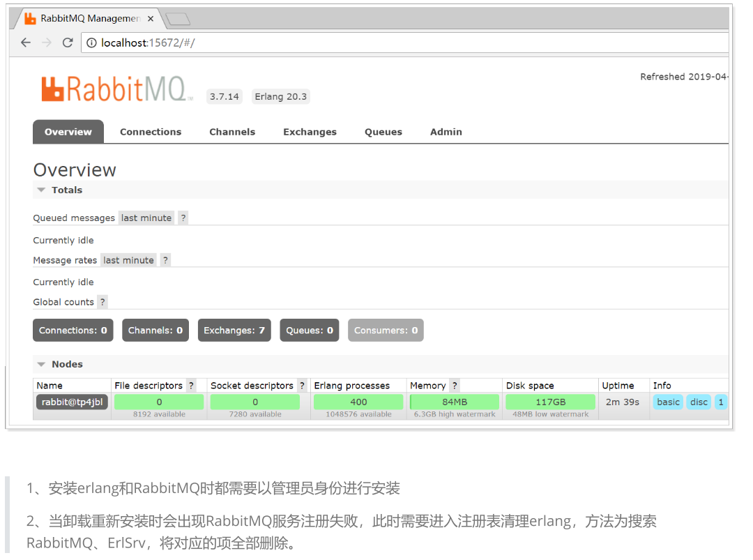Click the 7280 available text
The image size is (753, 560).
pos(255,414)
